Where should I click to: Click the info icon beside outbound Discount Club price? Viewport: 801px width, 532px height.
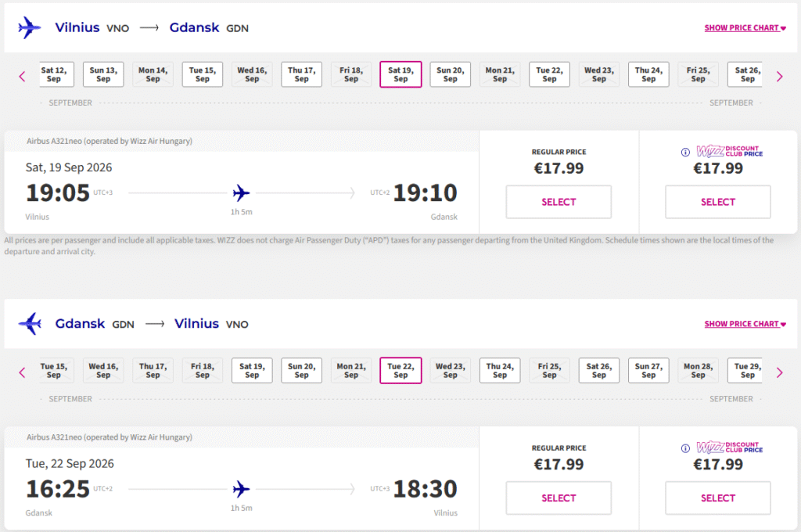pos(685,152)
